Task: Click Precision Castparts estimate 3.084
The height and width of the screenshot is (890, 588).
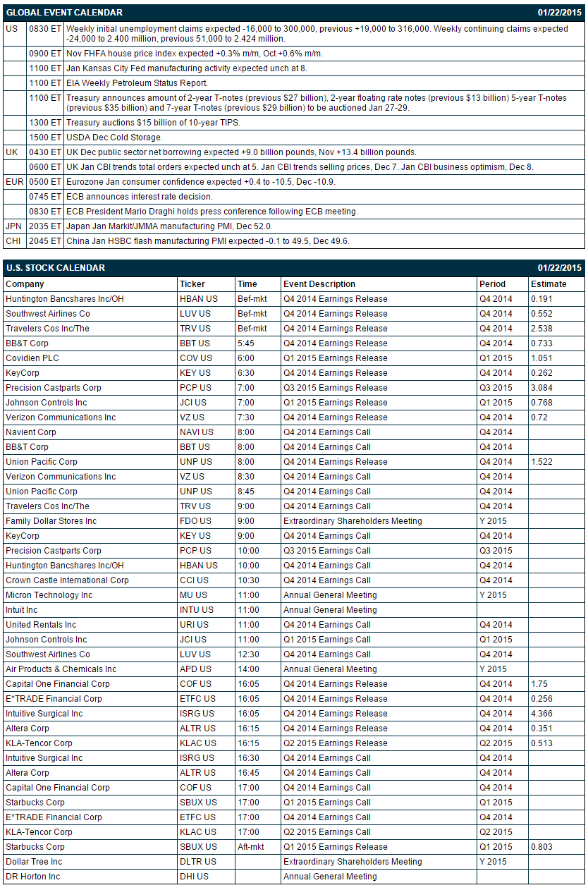Action: click(543, 388)
